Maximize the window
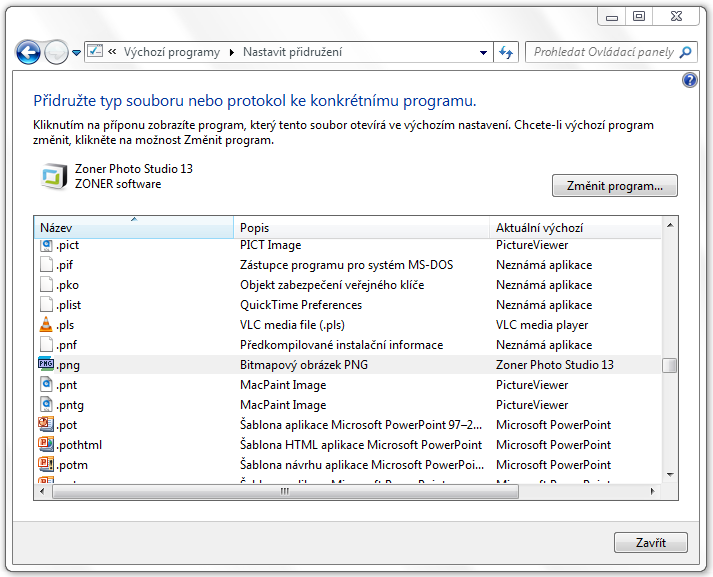 pos(639,16)
